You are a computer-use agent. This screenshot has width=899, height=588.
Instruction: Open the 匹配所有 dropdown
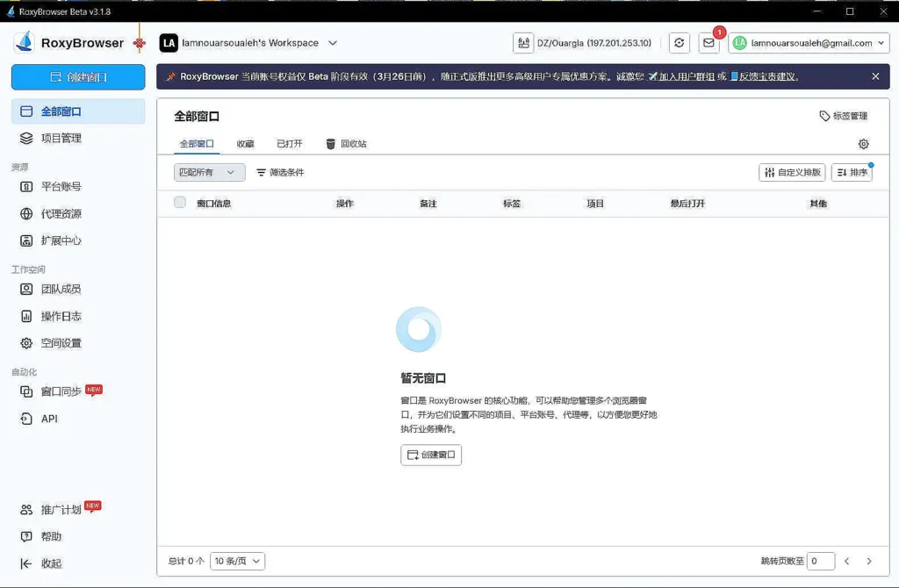tap(209, 172)
